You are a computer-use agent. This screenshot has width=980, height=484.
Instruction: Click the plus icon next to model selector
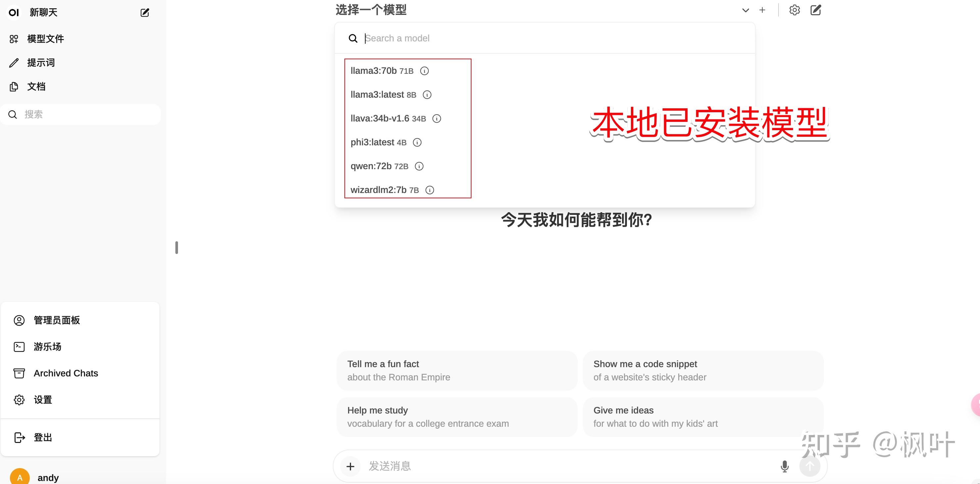[x=762, y=10]
